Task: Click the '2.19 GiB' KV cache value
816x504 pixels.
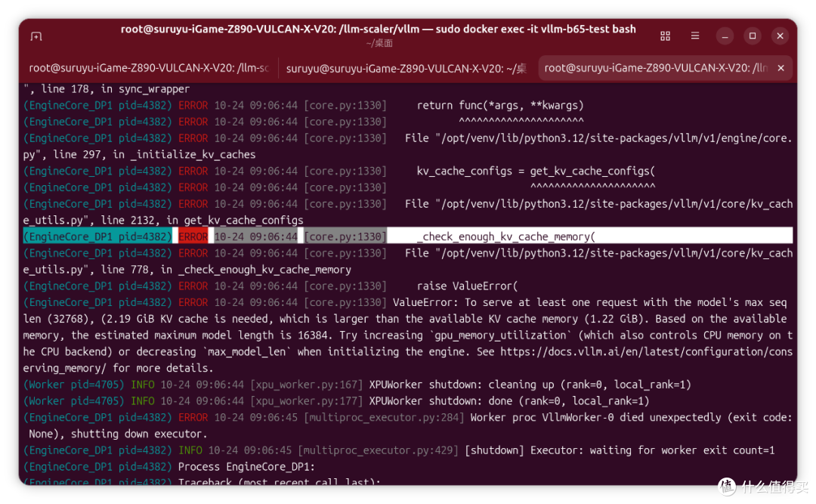Action: click(x=131, y=319)
